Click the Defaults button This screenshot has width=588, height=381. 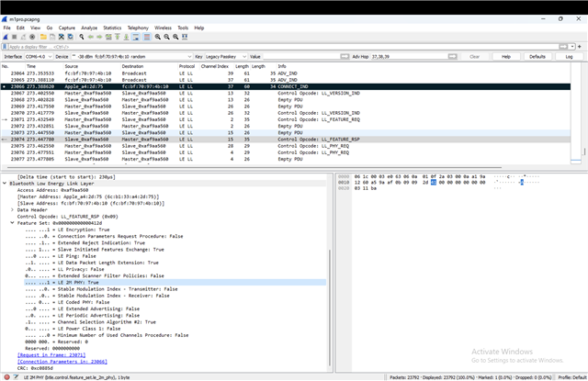(x=537, y=57)
